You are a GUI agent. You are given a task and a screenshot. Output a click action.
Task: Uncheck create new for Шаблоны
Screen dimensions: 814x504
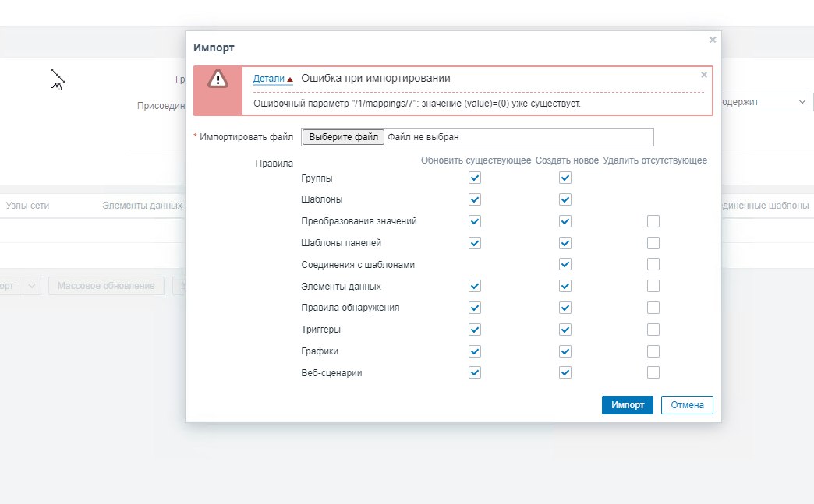coord(565,199)
